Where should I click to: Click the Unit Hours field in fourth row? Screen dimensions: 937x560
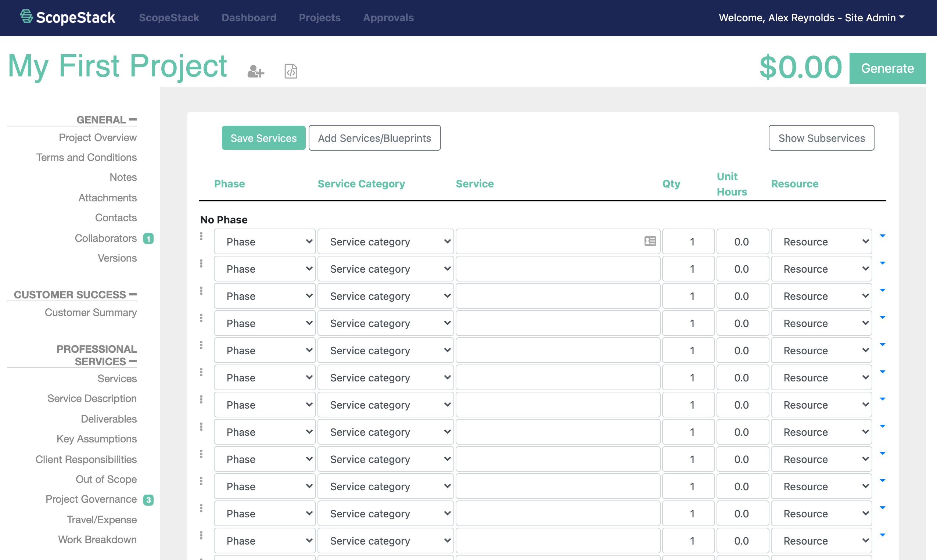(743, 323)
